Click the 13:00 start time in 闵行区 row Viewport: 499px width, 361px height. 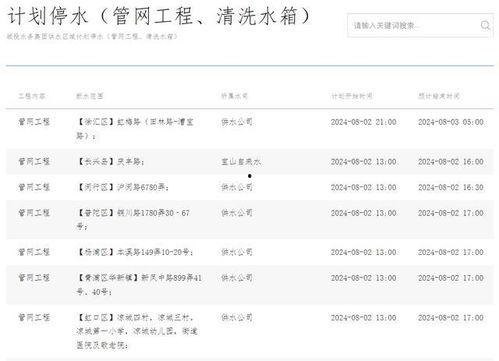click(364, 187)
